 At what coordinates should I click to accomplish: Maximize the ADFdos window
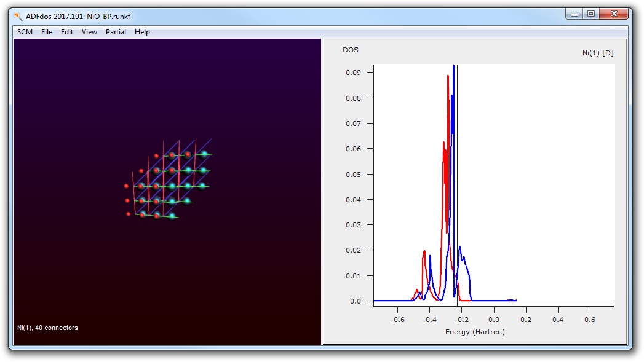click(x=591, y=14)
